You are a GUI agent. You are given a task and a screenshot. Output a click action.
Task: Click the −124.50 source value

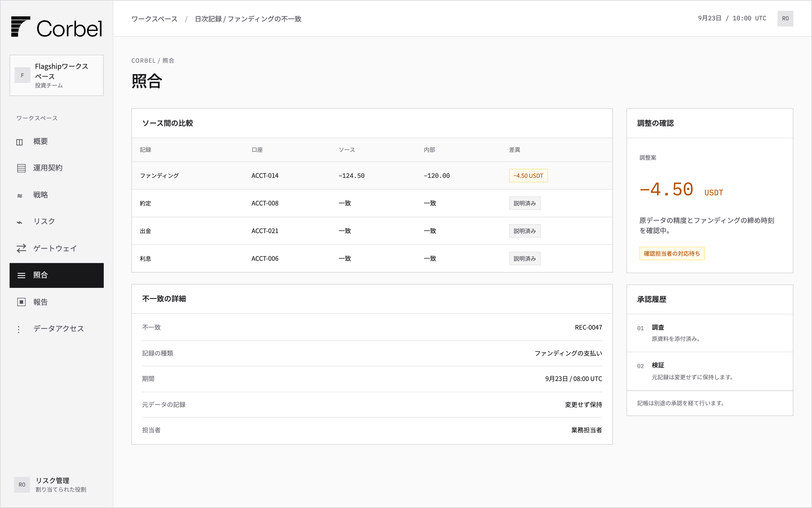[351, 176]
